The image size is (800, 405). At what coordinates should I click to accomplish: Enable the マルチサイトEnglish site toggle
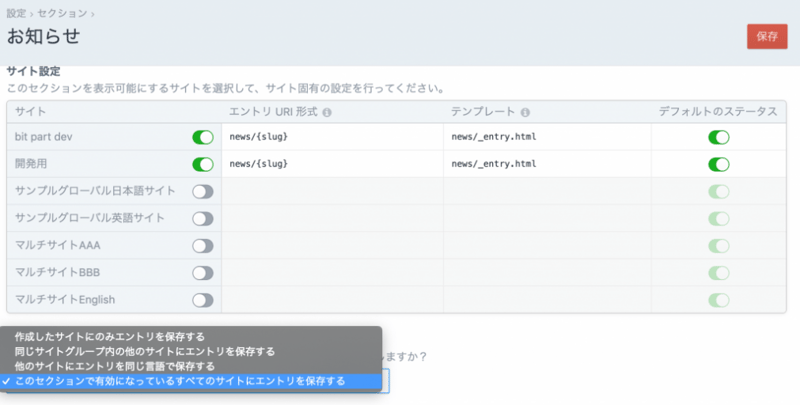[203, 299]
